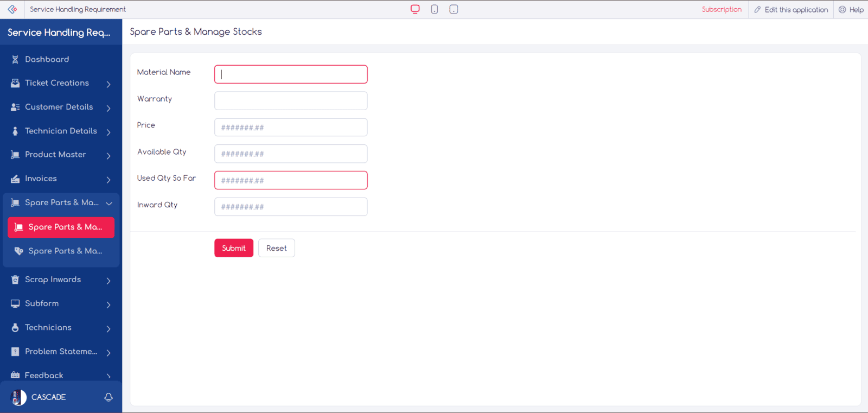Click the Subform monitor icon
The width and height of the screenshot is (868, 413).
point(15,303)
